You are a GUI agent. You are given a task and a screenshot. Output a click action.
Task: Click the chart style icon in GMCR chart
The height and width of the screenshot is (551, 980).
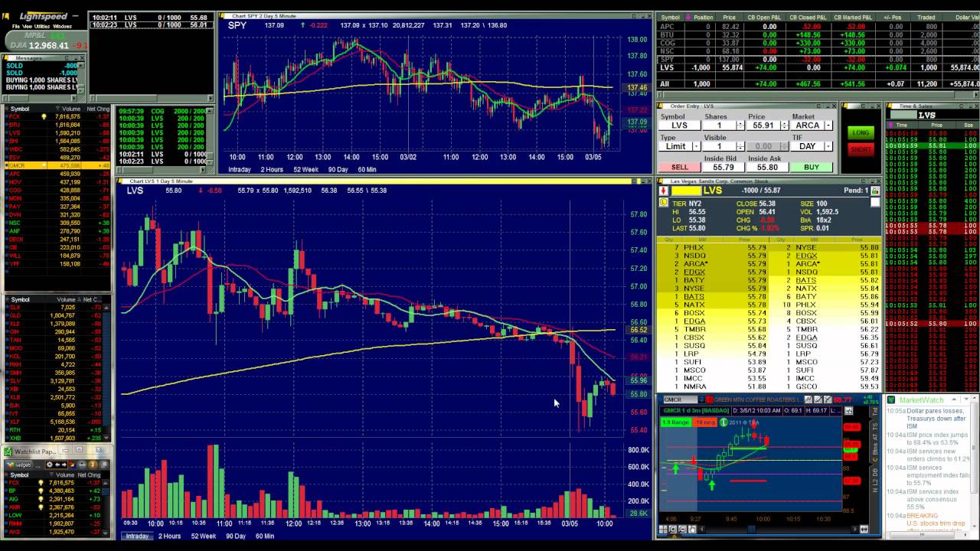pos(808,399)
